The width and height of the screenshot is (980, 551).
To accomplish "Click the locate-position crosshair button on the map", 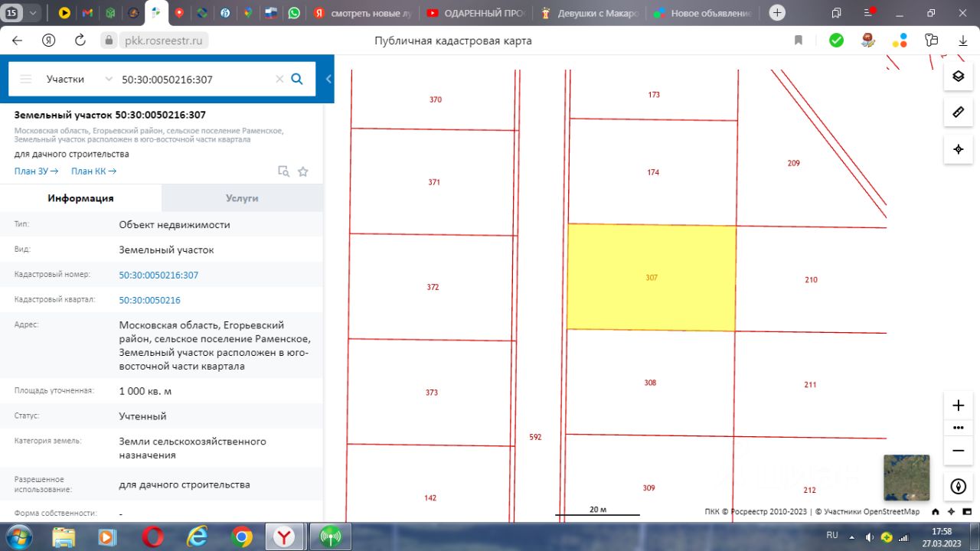I will point(958,149).
